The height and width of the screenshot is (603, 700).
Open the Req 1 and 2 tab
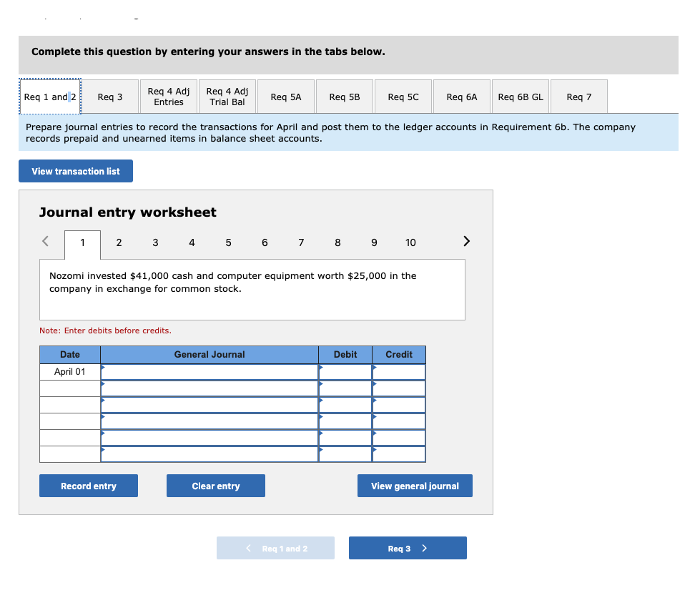click(x=50, y=97)
